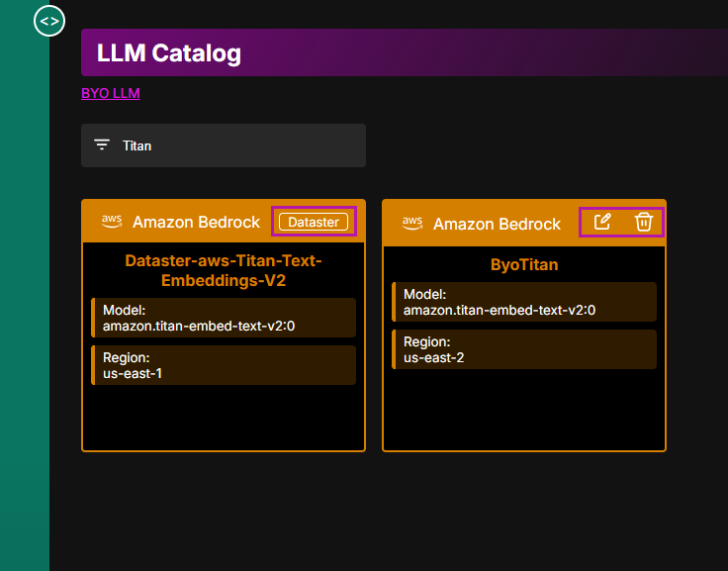
Task: Click the AWS logo on the ByoTitan card
Action: [412, 223]
